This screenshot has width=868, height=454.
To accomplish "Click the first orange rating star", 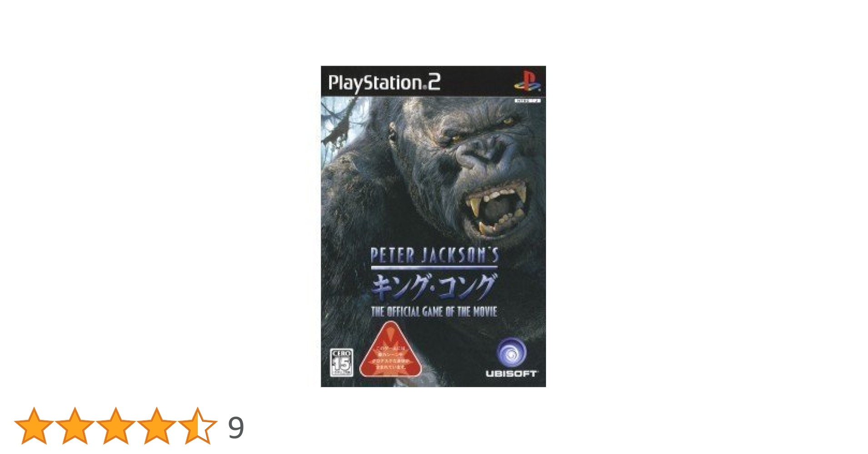I will [34, 425].
